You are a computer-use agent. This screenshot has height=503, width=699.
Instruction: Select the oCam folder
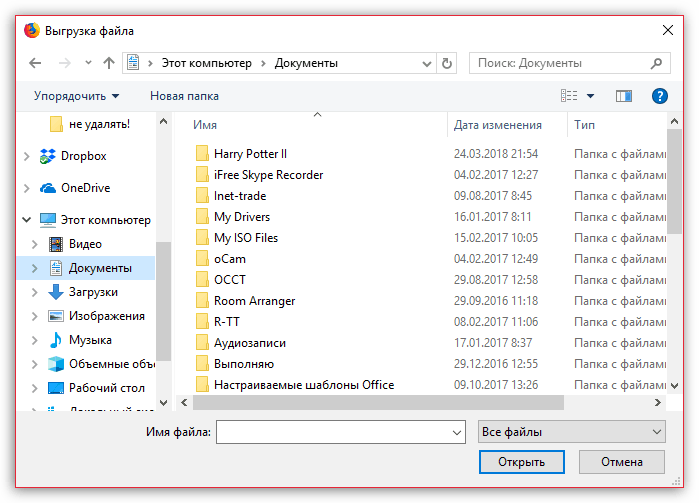tap(221, 259)
